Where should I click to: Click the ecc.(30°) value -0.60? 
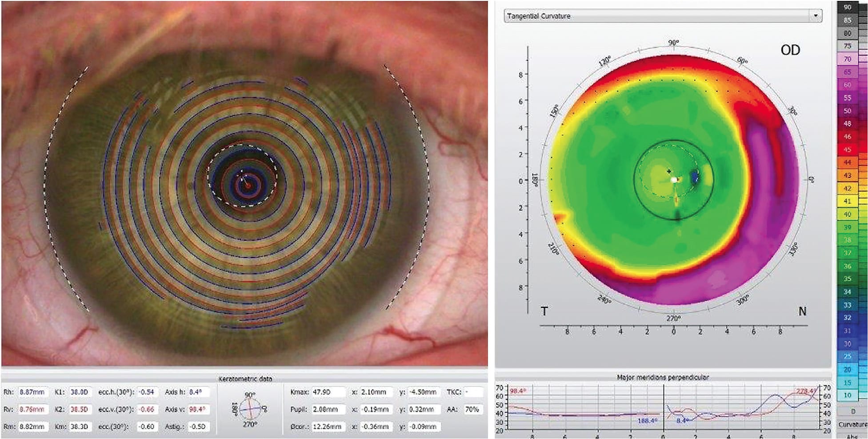(147, 427)
